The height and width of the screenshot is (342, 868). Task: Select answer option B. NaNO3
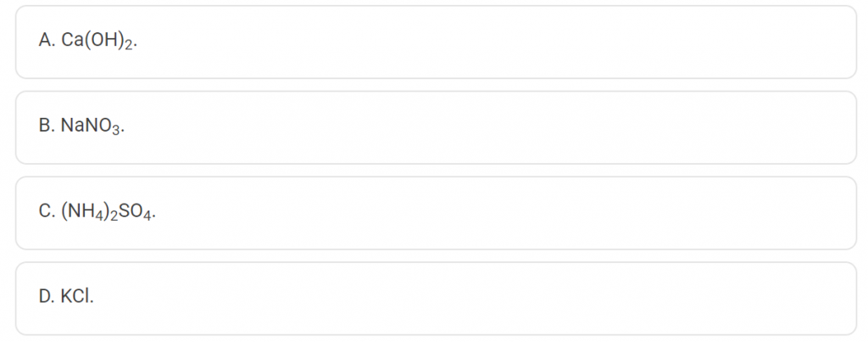coord(436,127)
